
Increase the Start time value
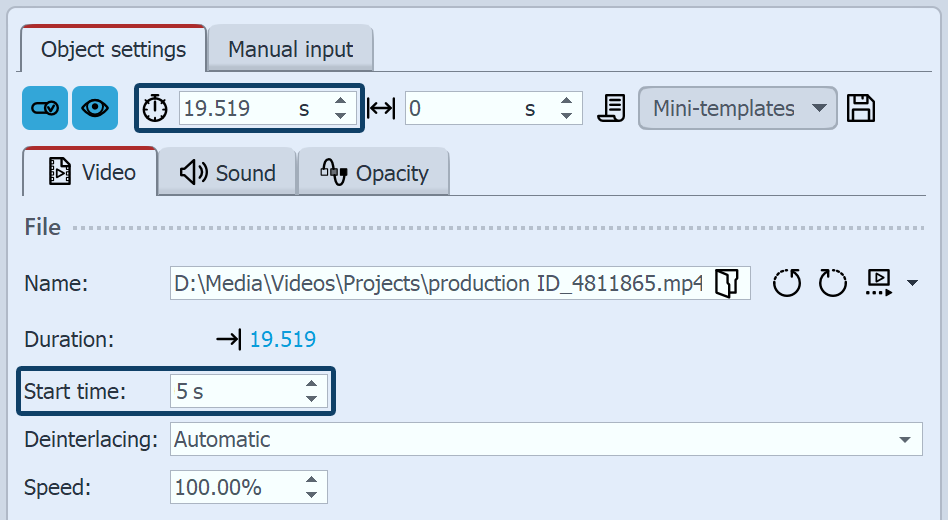(311, 384)
